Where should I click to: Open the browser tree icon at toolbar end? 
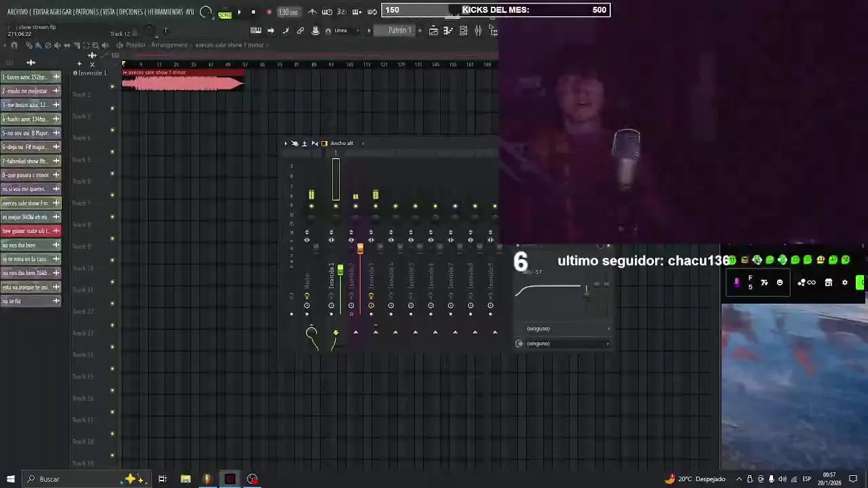pyautogui.click(x=493, y=30)
